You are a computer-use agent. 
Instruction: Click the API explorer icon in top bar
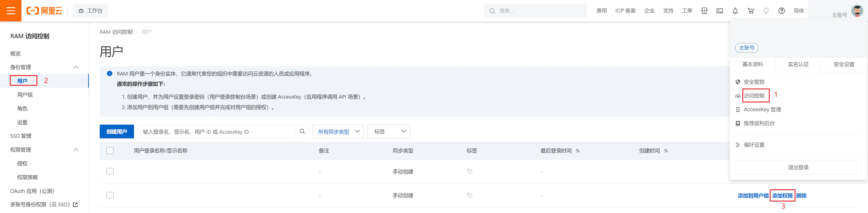pos(704,11)
